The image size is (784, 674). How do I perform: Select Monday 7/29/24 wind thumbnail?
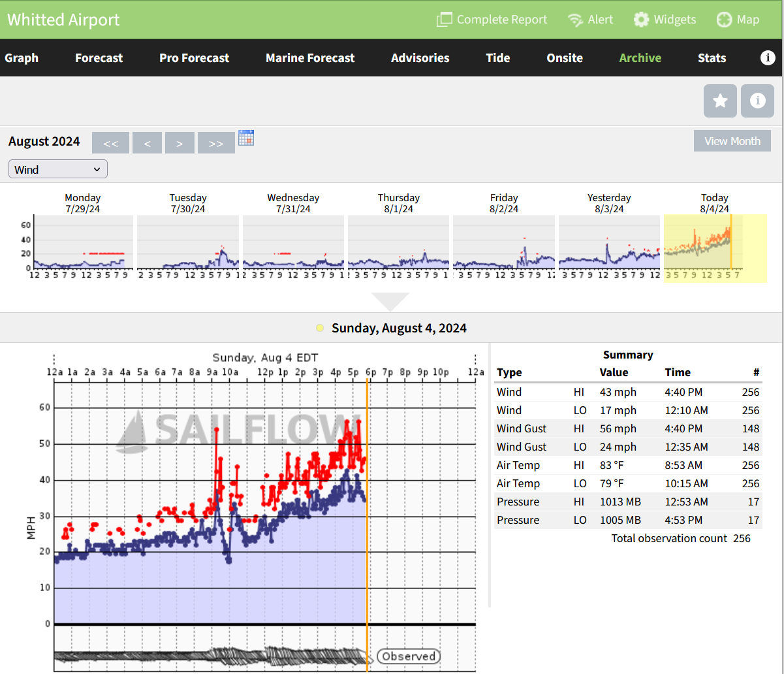(82, 242)
